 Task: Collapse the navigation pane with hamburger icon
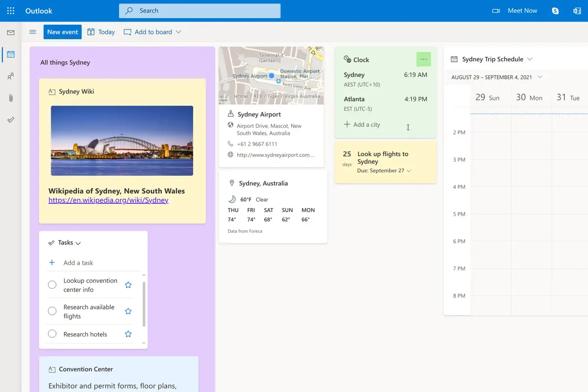32,32
